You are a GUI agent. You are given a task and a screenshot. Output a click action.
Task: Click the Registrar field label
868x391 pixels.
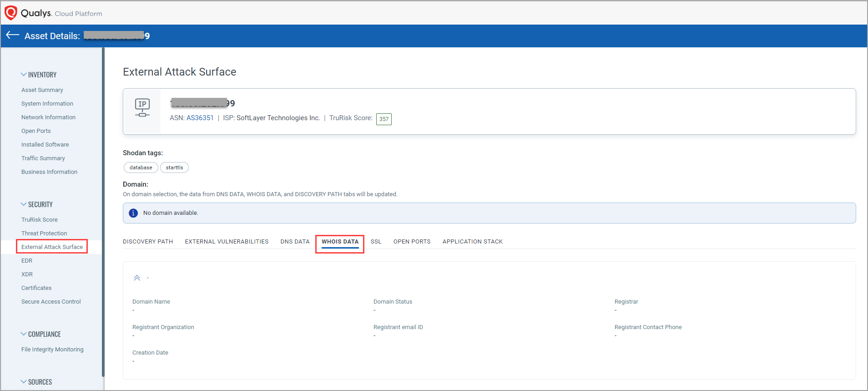[626, 302]
